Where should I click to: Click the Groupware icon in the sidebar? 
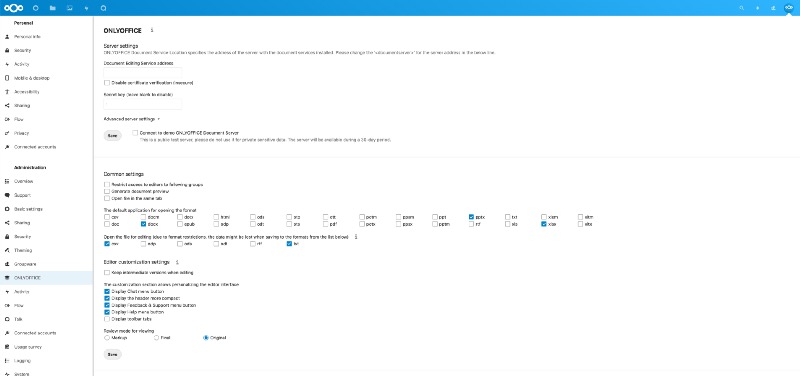coord(7,264)
